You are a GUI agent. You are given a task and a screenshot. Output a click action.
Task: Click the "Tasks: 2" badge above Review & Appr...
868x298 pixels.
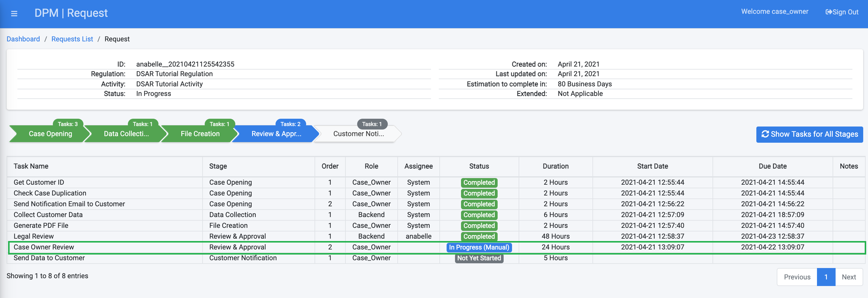click(x=291, y=124)
